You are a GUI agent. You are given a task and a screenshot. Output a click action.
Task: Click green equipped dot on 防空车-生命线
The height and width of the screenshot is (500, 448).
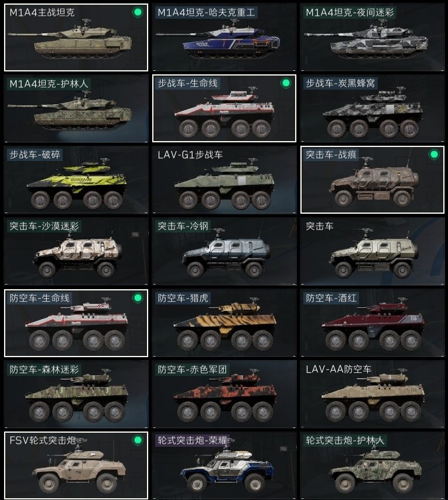(138, 298)
